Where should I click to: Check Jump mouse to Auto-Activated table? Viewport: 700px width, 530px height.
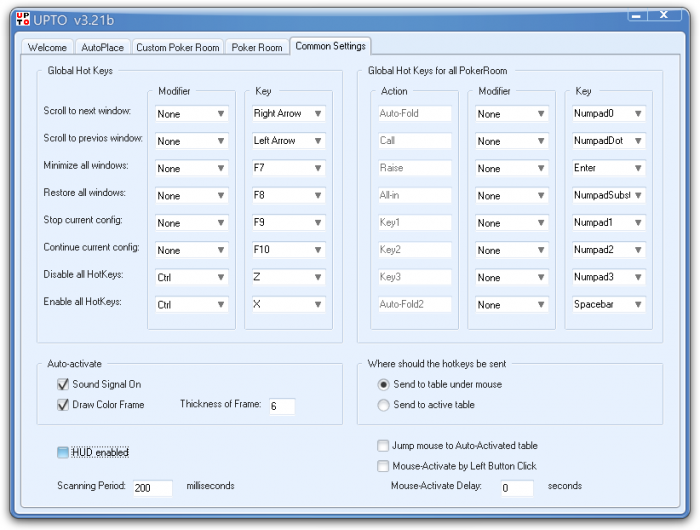(383, 446)
